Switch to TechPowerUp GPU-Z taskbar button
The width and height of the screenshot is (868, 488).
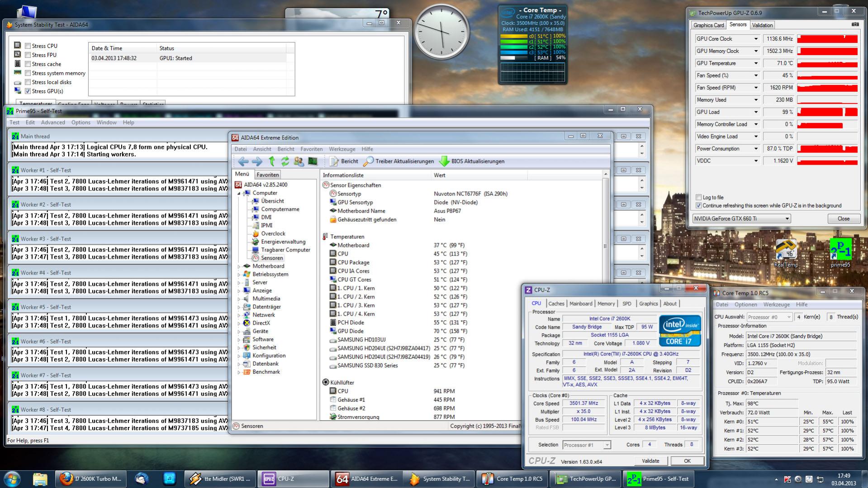coord(585,479)
